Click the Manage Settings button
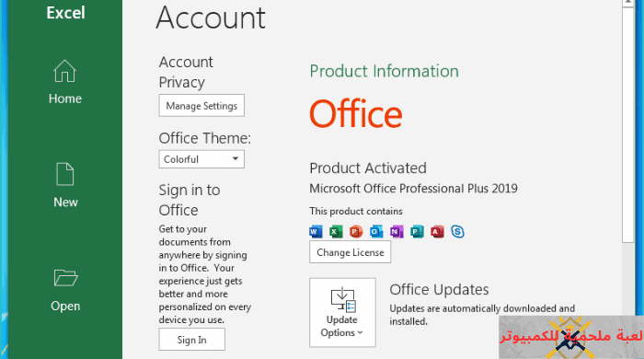644x359 pixels. 201,106
